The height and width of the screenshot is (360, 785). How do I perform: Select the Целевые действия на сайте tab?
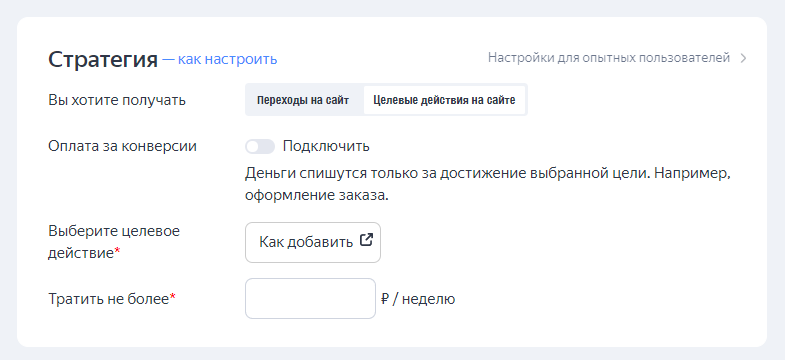tap(445, 100)
